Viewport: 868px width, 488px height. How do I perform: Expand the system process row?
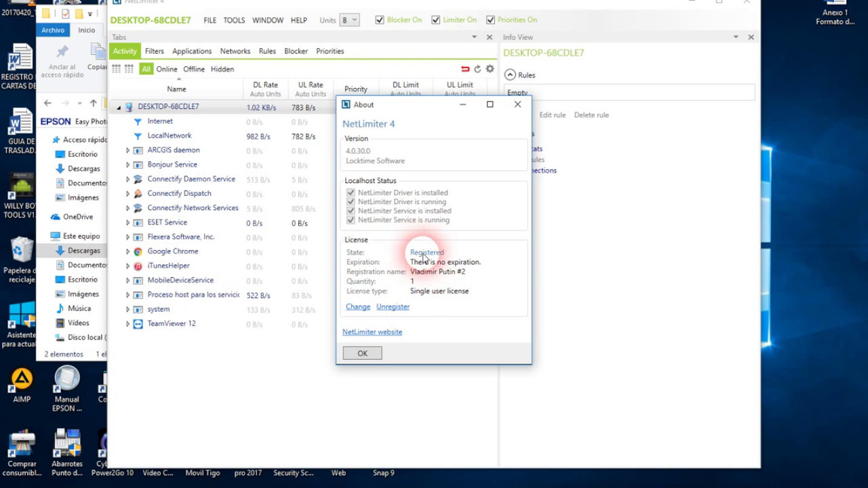[x=127, y=309]
